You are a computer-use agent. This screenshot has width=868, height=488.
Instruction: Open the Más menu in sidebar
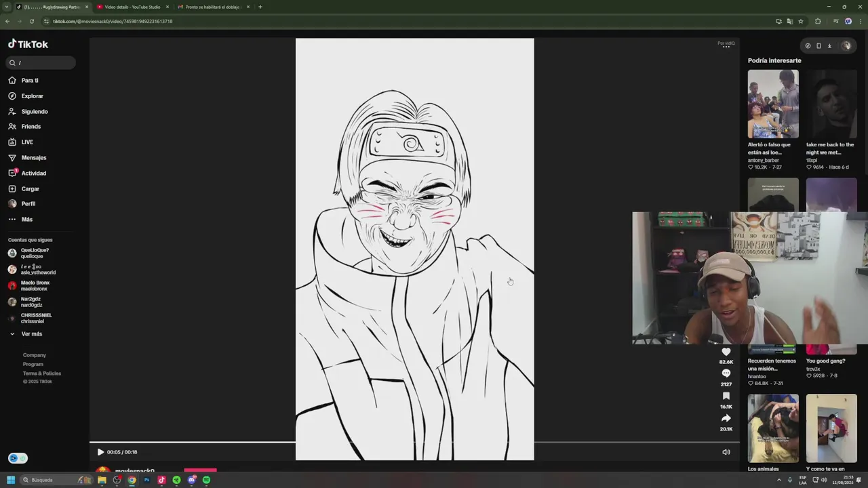tap(21, 220)
